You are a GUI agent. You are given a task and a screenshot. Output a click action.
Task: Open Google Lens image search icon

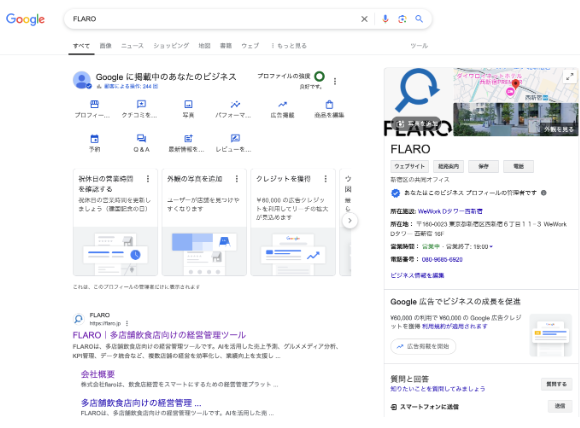click(x=402, y=19)
